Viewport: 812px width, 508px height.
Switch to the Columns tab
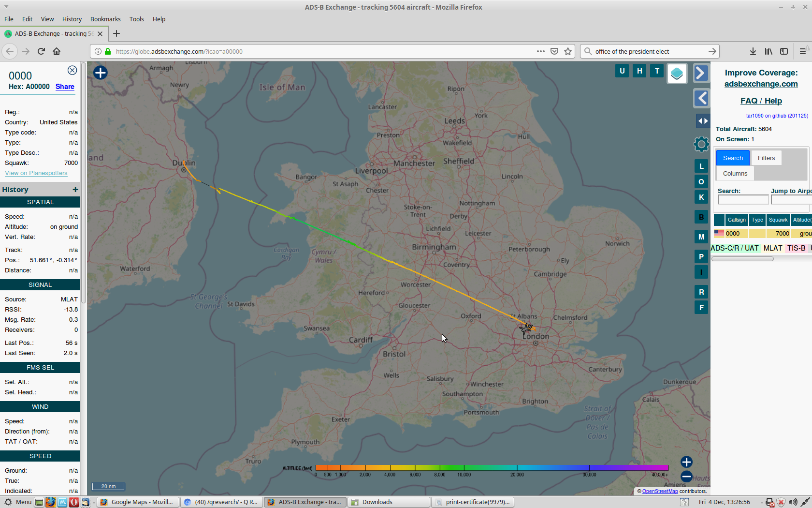(x=735, y=173)
